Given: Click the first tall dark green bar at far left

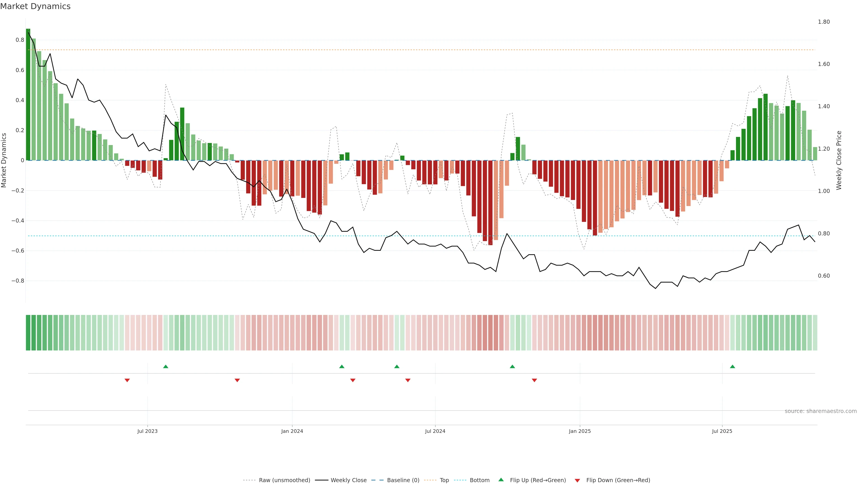Looking at the screenshot, I should click(28, 94).
